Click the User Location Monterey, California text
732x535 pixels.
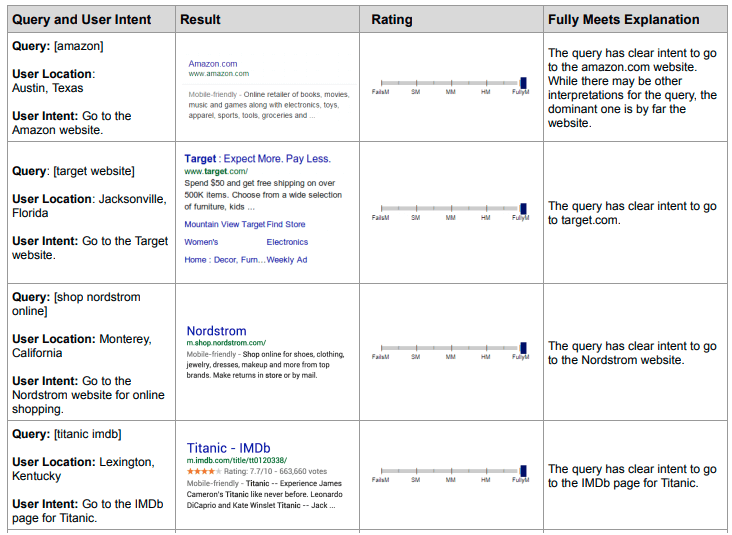click(82, 346)
